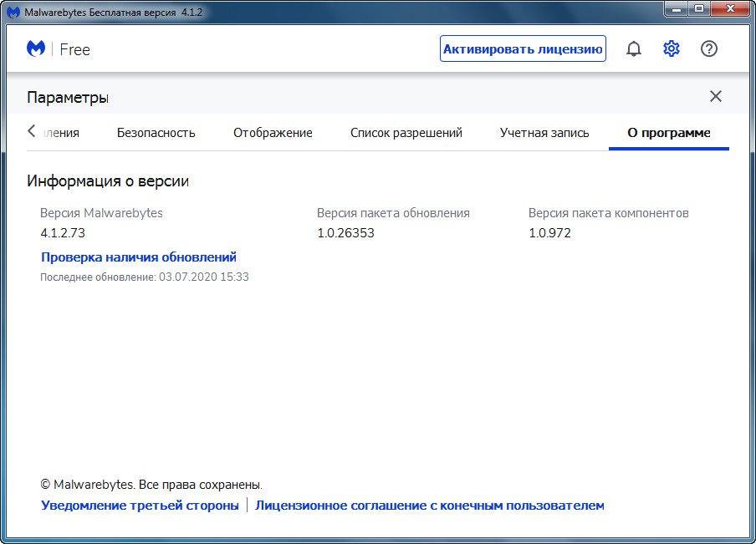Click component package version 1.0.972
This screenshot has width=756, height=544.
(549, 233)
